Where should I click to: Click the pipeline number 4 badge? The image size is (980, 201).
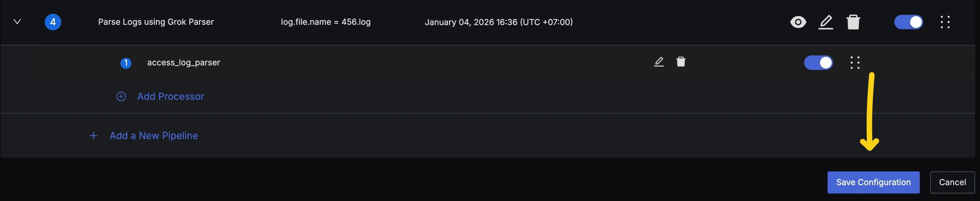click(53, 22)
